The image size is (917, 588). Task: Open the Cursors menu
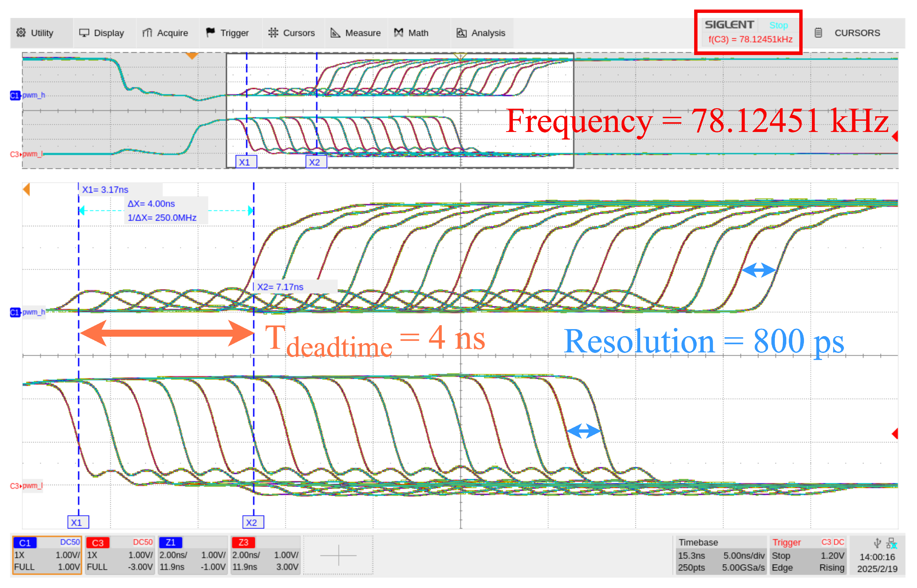[291, 33]
